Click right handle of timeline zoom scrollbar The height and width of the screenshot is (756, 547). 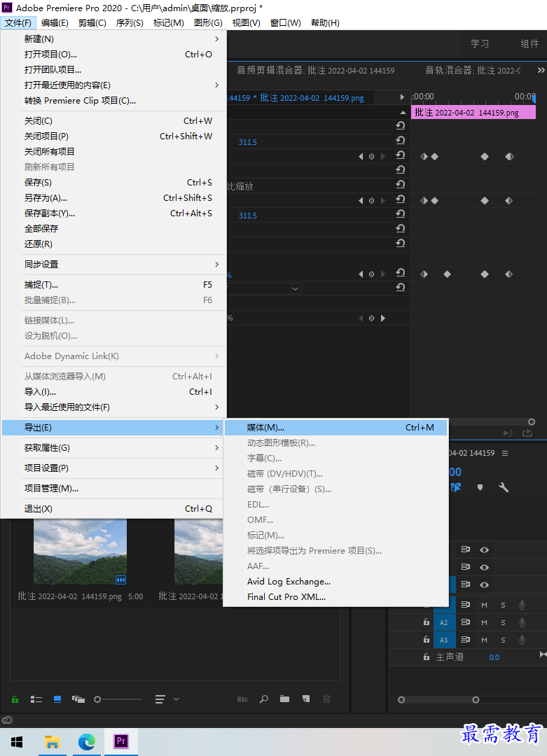pyautogui.click(x=476, y=699)
